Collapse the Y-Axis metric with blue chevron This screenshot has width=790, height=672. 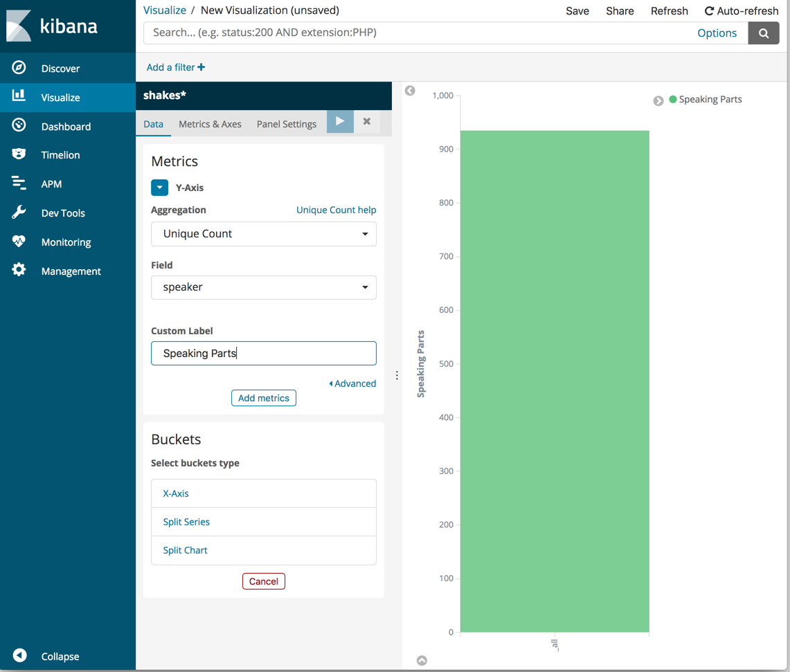(x=159, y=188)
